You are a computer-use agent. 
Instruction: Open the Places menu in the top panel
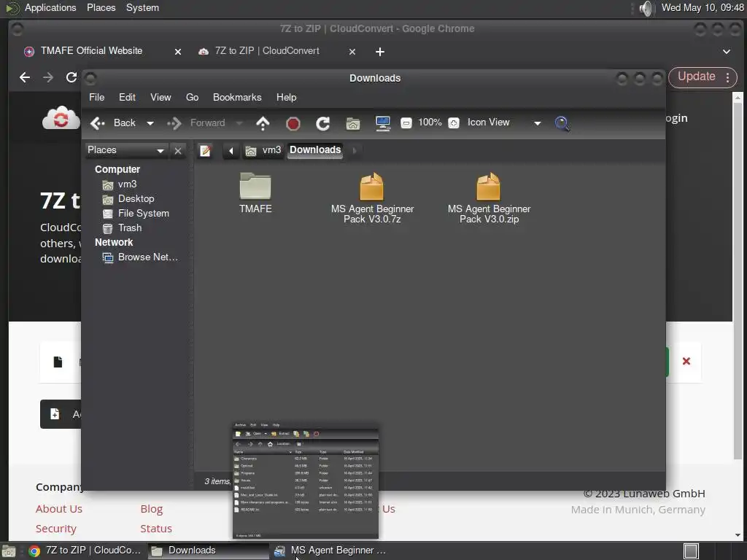point(101,7)
